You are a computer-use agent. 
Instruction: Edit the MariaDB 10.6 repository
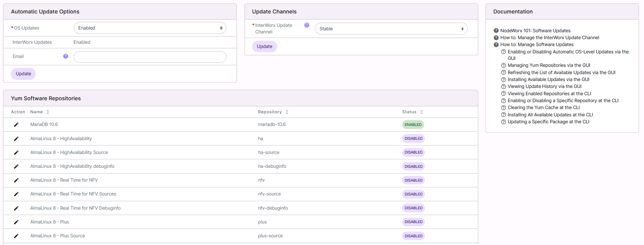(x=16, y=124)
